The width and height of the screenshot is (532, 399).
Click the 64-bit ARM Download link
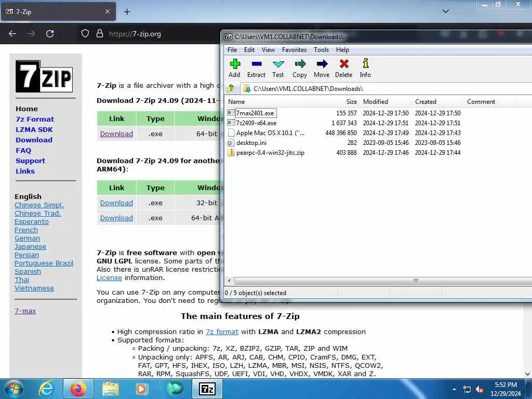coord(116,218)
